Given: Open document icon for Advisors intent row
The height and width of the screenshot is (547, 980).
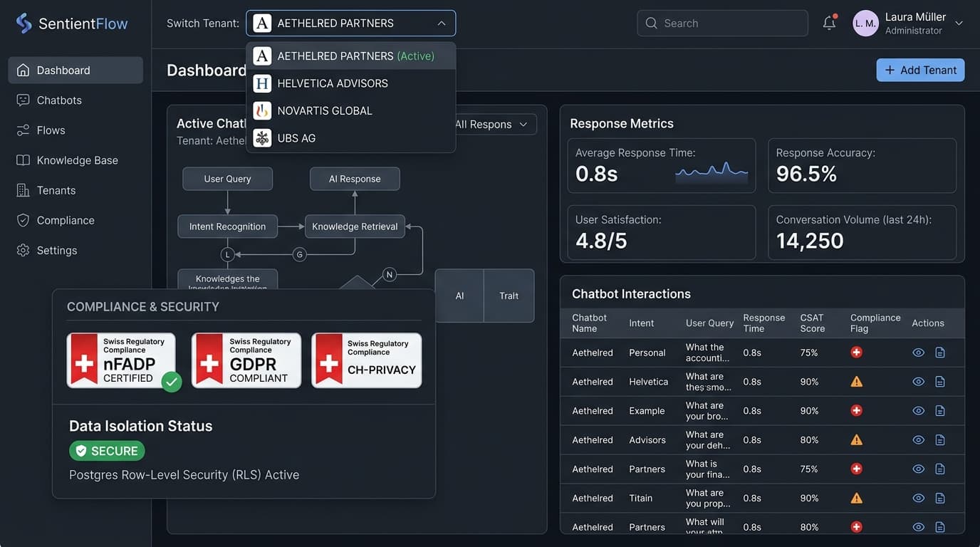Looking at the screenshot, I should point(940,440).
